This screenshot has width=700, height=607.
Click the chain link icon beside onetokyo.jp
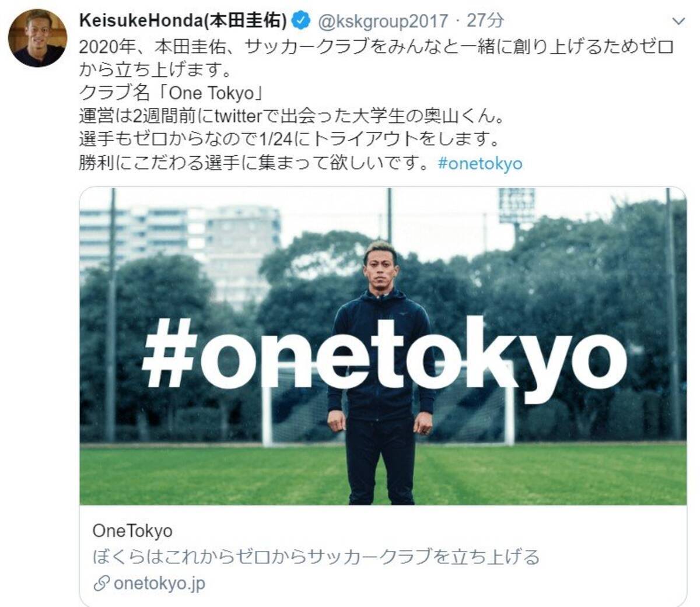tap(101, 584)
